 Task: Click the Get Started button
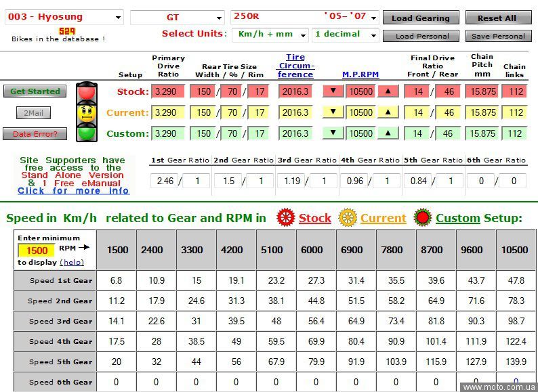35,91
